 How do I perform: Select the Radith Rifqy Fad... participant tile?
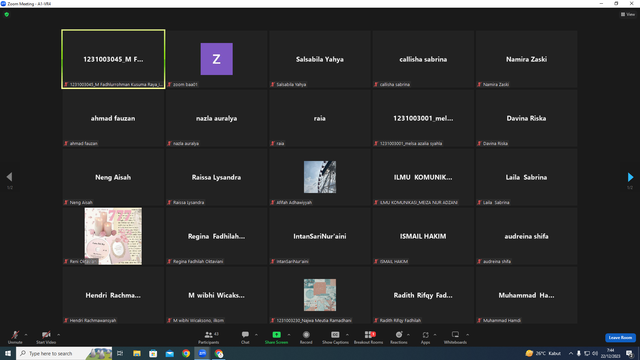(423, 295)
